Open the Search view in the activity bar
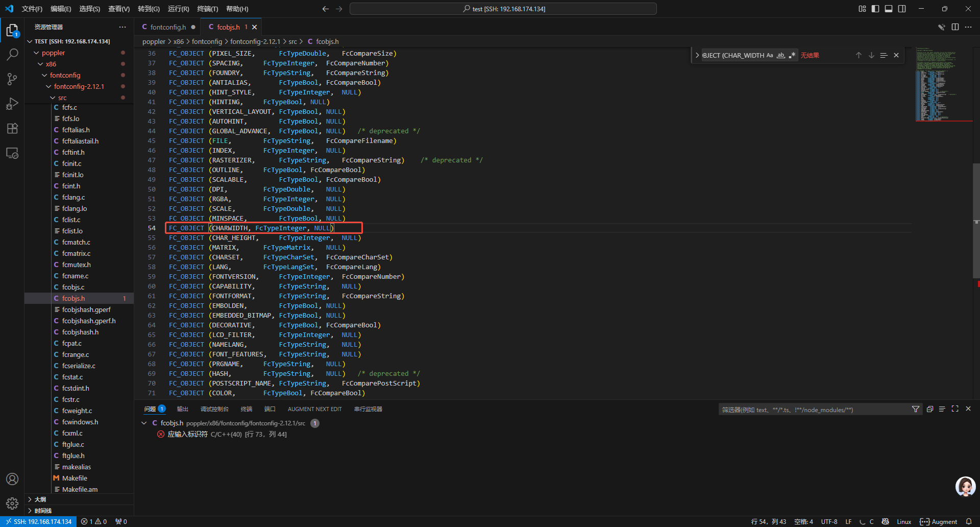Viewport: 980px width, 527px height. [x=12, y=55]
